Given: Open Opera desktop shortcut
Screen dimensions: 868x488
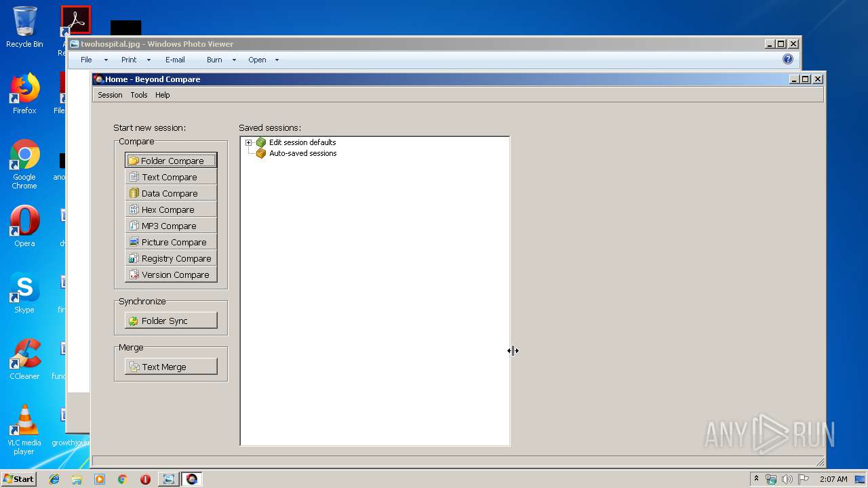Looking at the screenshot, I should (24, 226).
